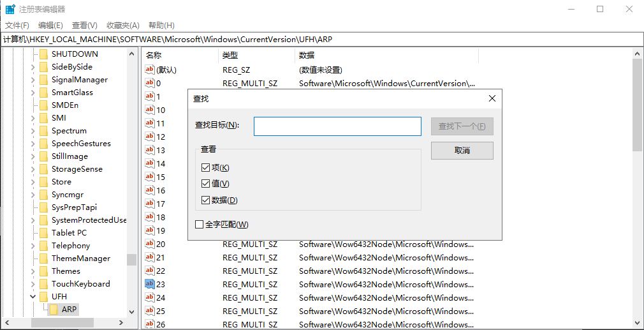Image resolution: width=644 pixels, height=330 pixels.
Task: Select the folder icon of SmartGlass key
Action: [44, 92]
